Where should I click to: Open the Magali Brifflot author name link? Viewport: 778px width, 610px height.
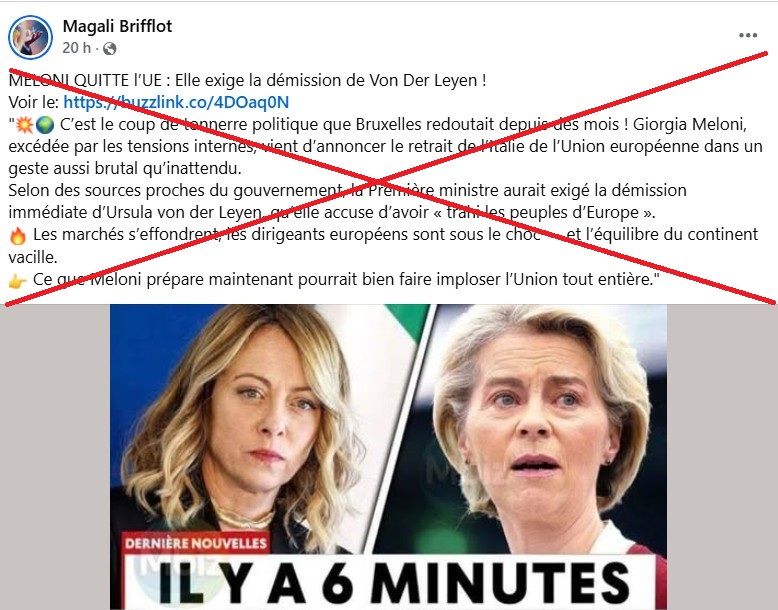click(117, 26)
